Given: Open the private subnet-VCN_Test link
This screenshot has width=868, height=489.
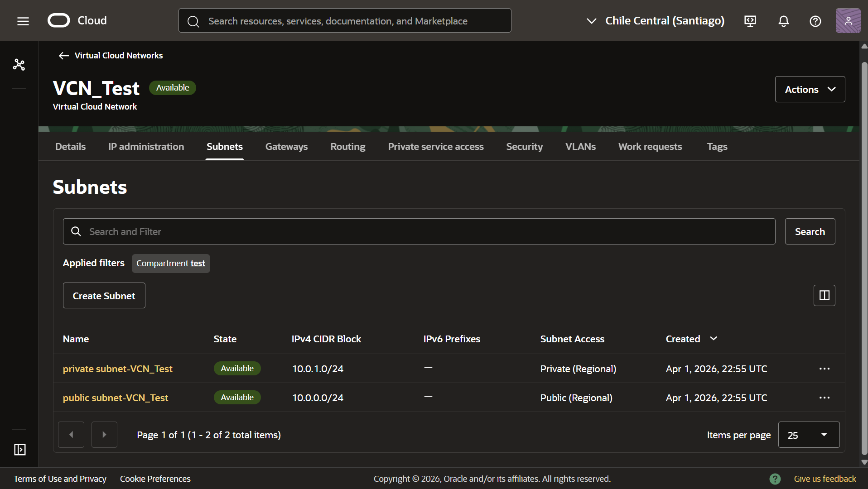Looking at the screenshot, I should tap(118, 369).
